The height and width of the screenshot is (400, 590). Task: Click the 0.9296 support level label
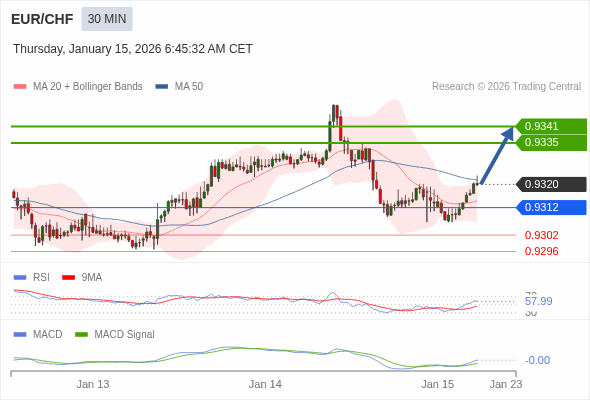tap(541, 251)
